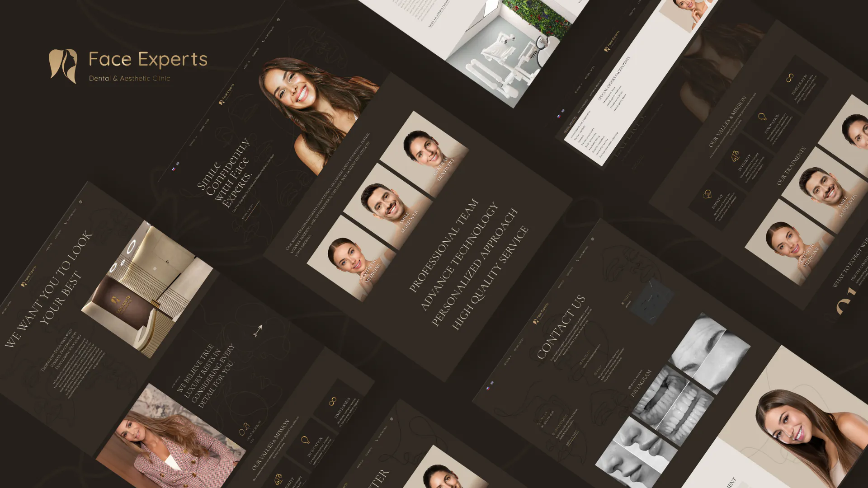Click the large Face Experts logo emblem
The width and height of the screenshot is (868, 488).
tap(63, 66)
